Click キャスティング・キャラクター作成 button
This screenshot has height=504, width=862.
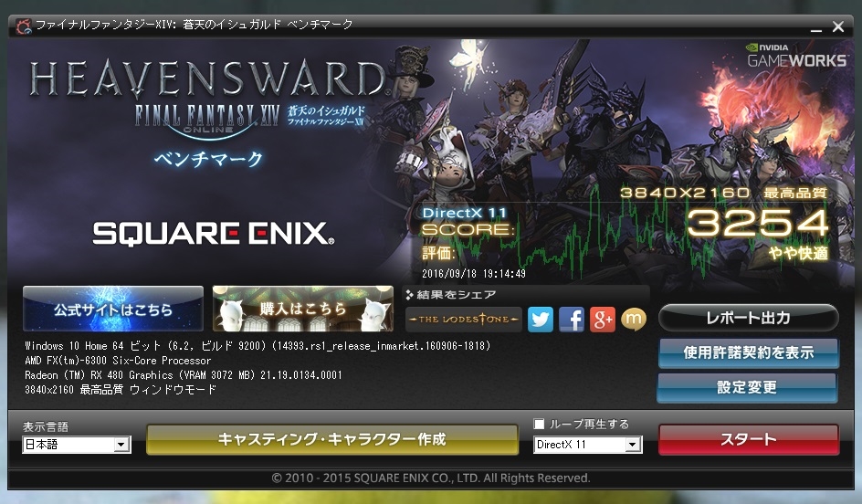(x=332, y=439)
